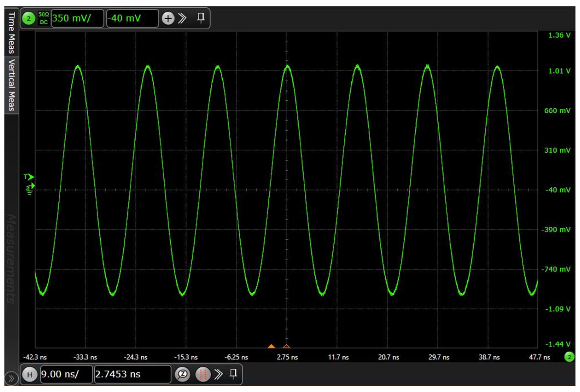580x392 pixels.
Task: Click the hollow orange time reference marker
Action: pyautogui.click(x=286, y=346)
